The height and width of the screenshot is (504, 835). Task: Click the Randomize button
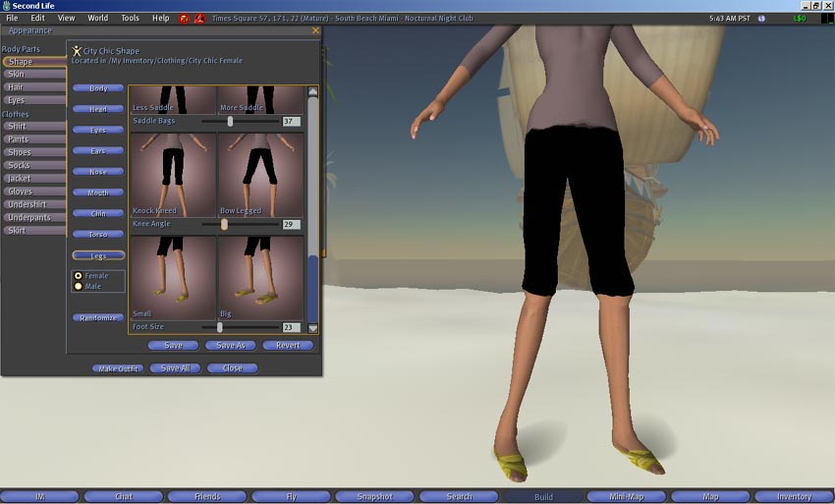click(x=97, y=318)
